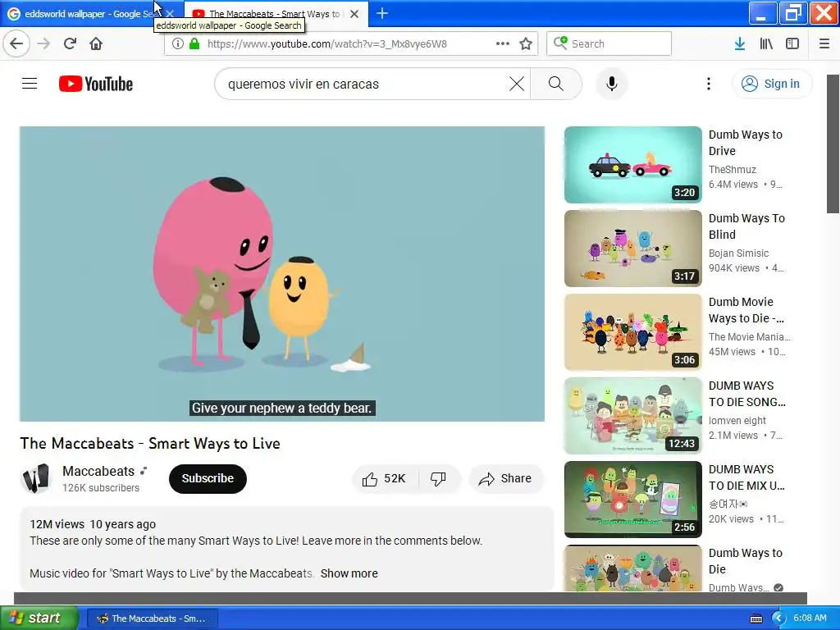The height and width of the screenshot is (630, 840).
Task: Bookmark this page with the star icon
Action: 526,43
